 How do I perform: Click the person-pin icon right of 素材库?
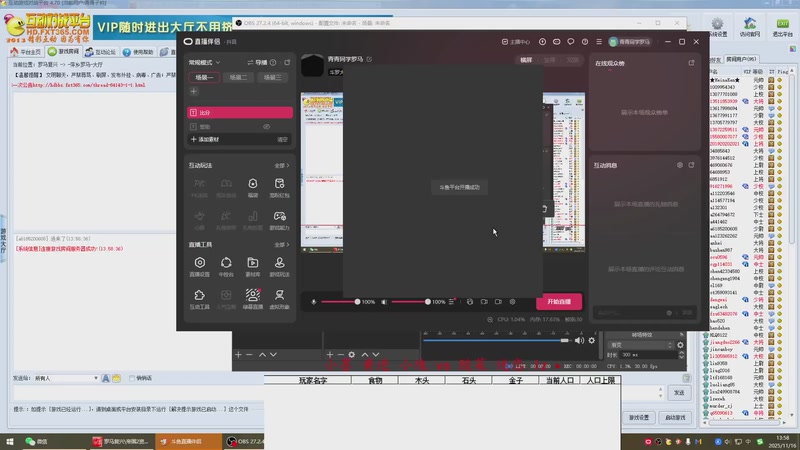[279, 263]
